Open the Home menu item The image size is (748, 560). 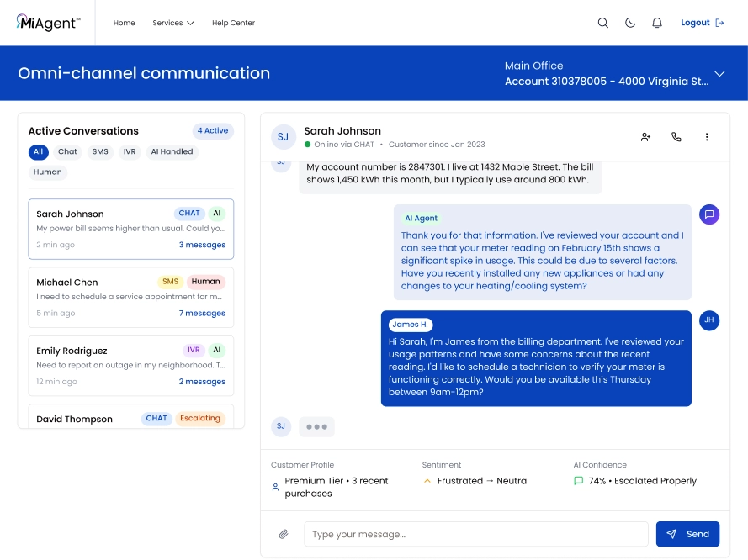[x=125, y=24]
